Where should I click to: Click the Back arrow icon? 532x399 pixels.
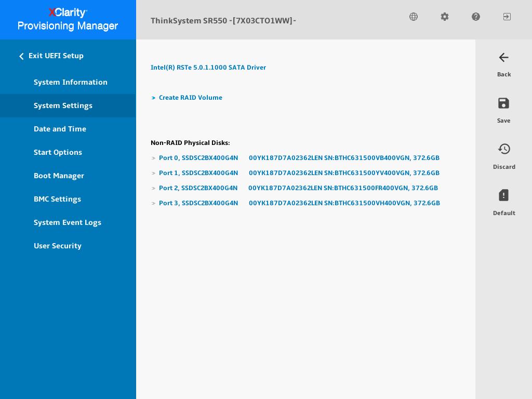(x=503, y=58)
